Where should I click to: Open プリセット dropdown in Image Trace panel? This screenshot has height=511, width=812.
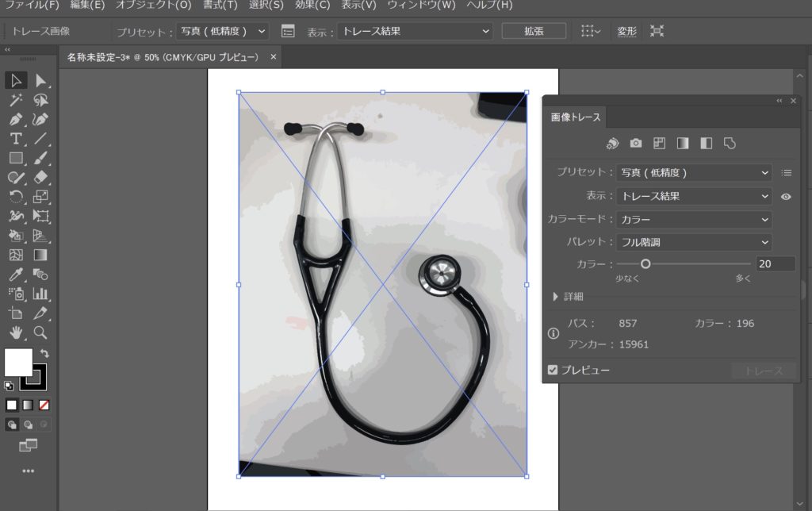[x=694, y=172]
